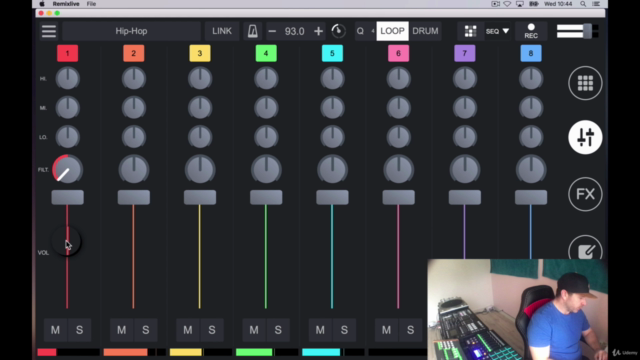Open the hamburger menu
Viewport: 640px width, 360px height.
(x=49, y=31)
